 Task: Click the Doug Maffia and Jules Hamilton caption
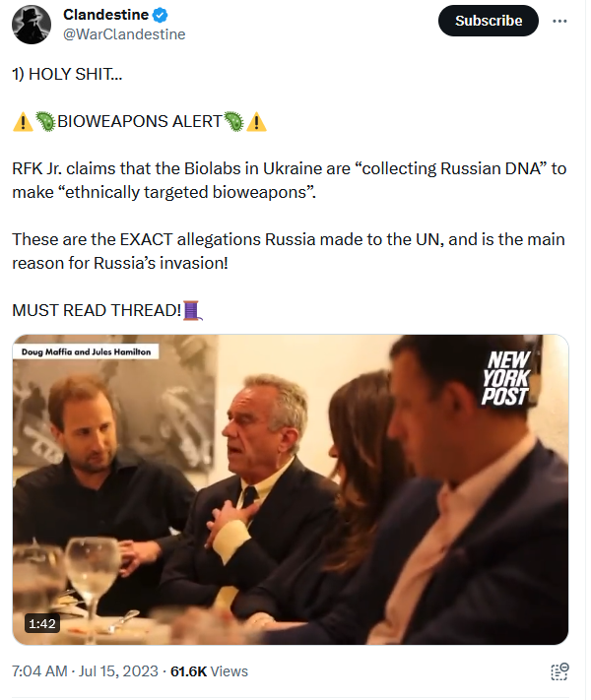point(87,351)
